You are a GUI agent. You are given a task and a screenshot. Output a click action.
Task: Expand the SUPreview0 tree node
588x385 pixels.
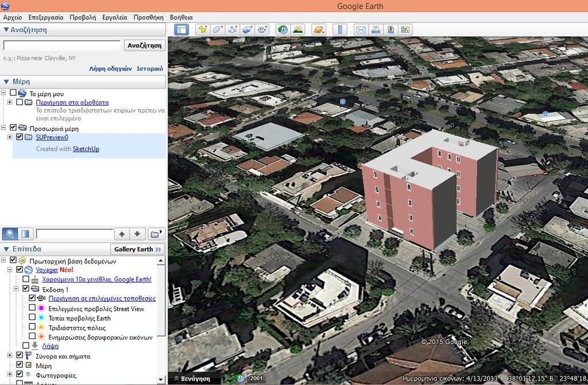10,137
